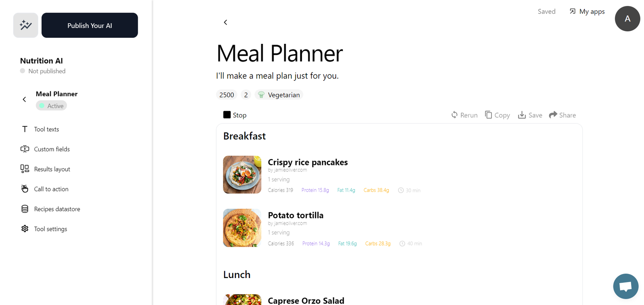Copy the meal plan results
The height and width of the screenshot is (305, 644).
point(497,115)
